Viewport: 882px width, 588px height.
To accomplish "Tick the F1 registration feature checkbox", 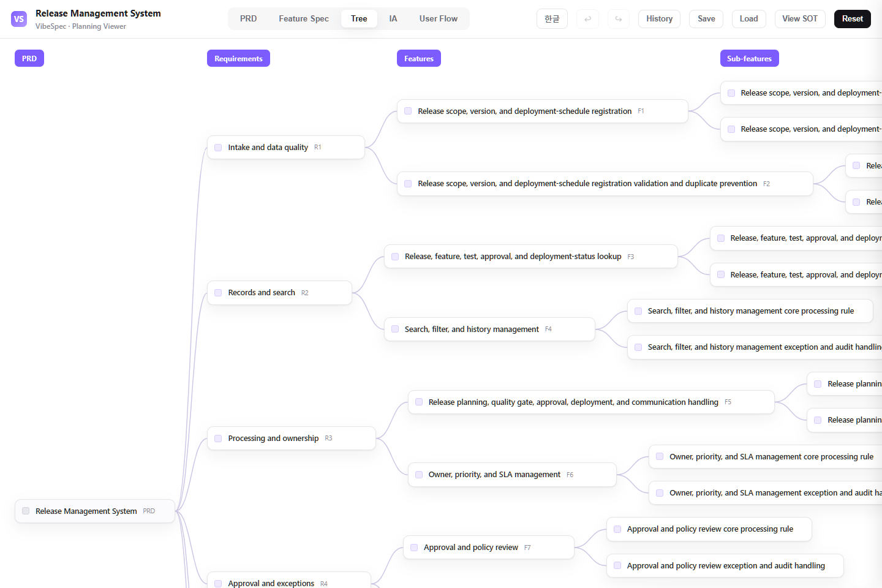I will click(408, 111).
